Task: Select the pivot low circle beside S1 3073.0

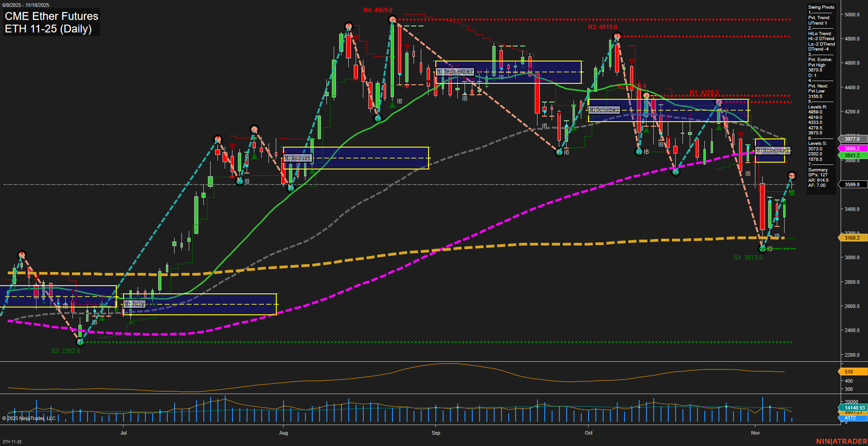Action: pos(762,248)
